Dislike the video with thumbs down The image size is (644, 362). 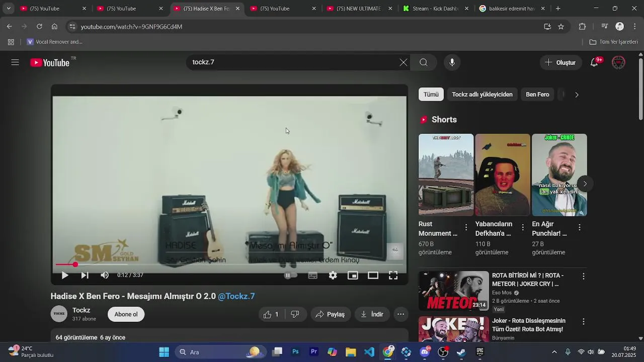(x=295, y=314)
